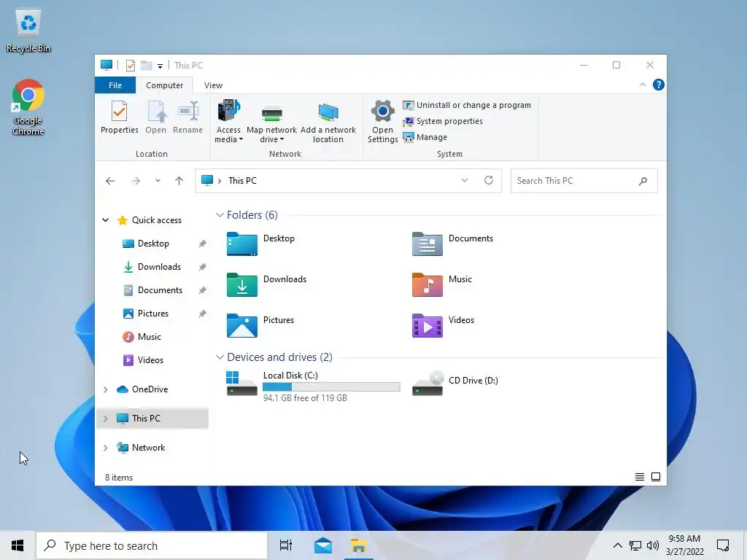Viewport: 747px width, 560px height.
Task: Switch to the Computer ribbon tab
Action: click(x=164, y=85)
